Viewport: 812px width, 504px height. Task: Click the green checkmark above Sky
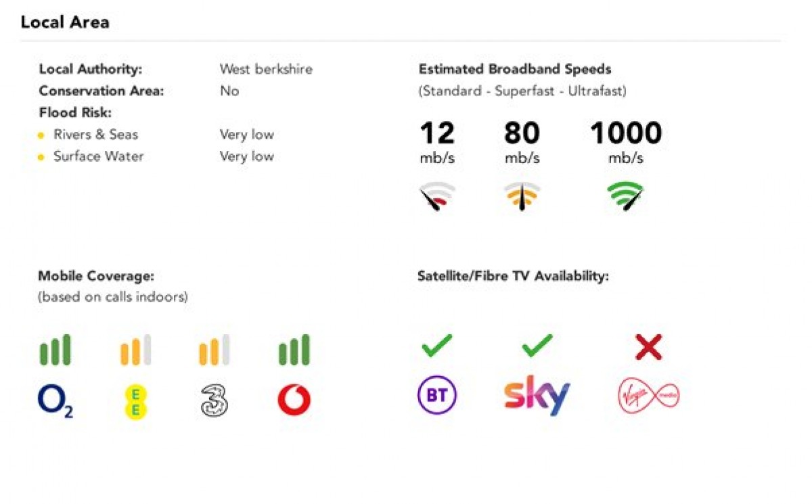click(537, 347)
